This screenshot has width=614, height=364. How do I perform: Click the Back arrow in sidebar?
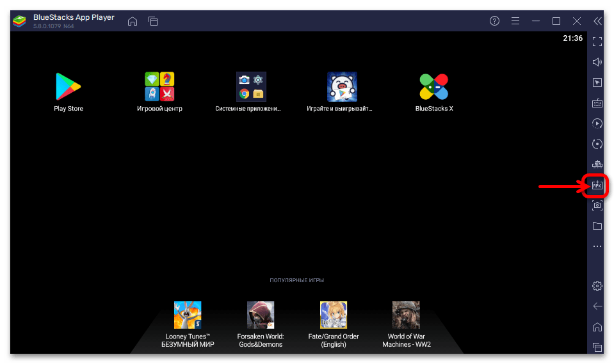click(x=597, y=306)
